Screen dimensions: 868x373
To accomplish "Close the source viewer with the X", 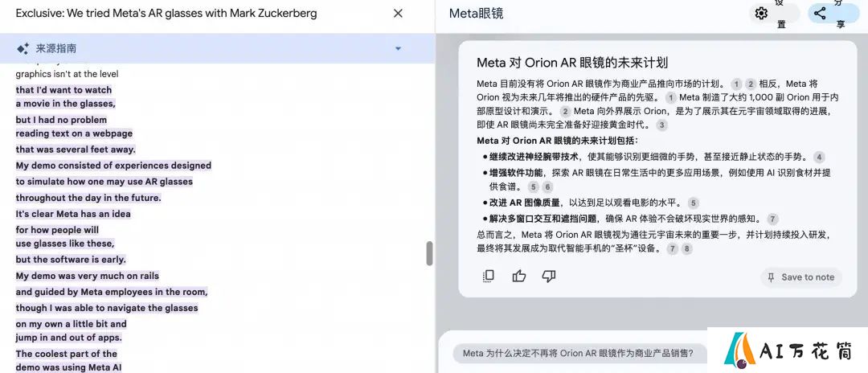I will [398, 14].
